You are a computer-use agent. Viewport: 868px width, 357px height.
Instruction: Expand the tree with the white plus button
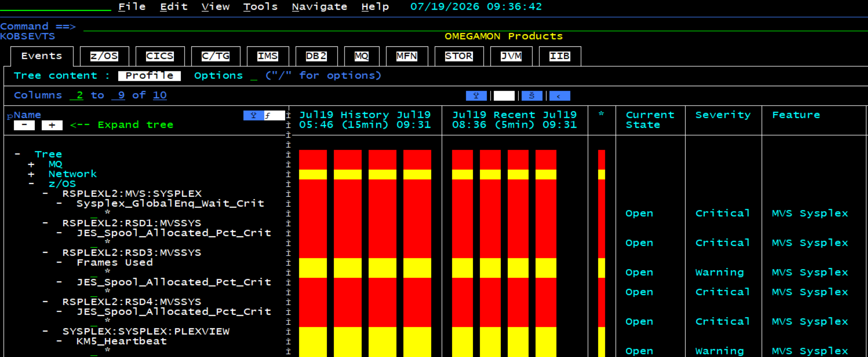click(52, 125)
